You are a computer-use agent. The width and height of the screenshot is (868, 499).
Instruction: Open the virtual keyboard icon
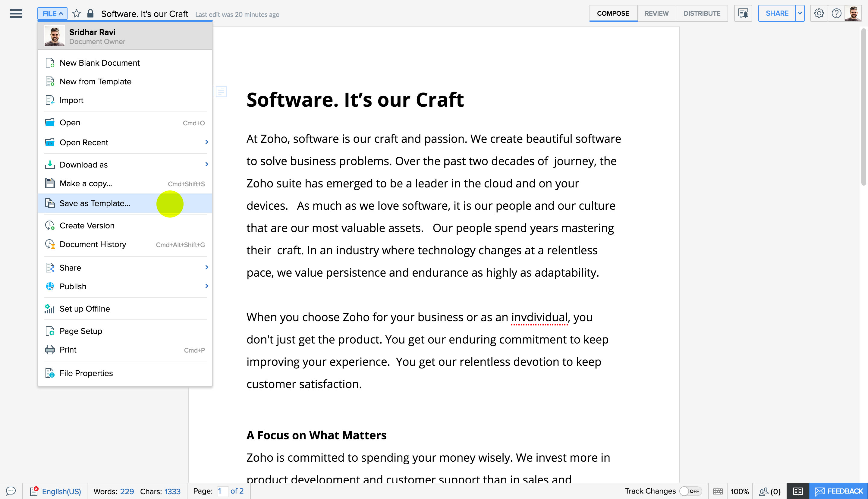[x=718, y=491]
